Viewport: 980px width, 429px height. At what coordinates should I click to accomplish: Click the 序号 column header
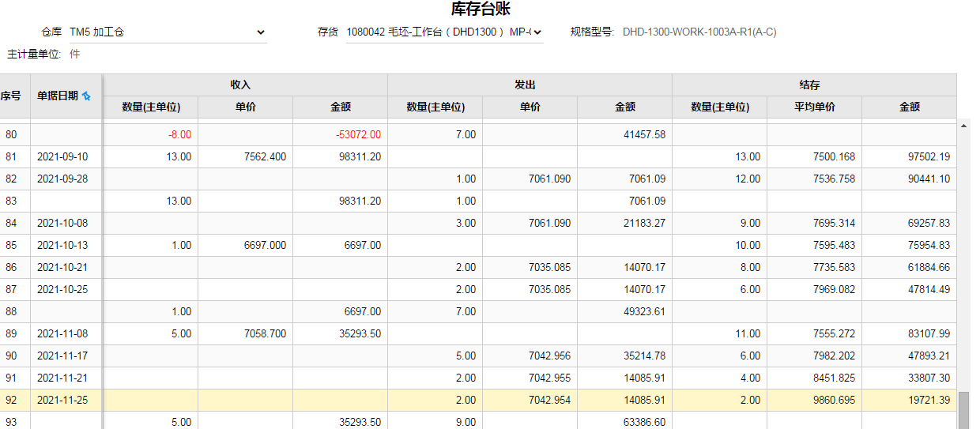(x=10, y=96)
